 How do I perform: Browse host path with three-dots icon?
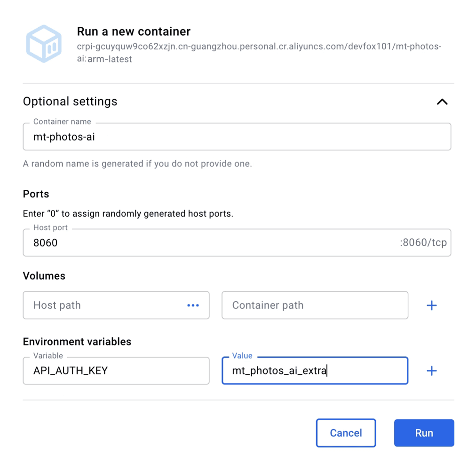(193, 305)
